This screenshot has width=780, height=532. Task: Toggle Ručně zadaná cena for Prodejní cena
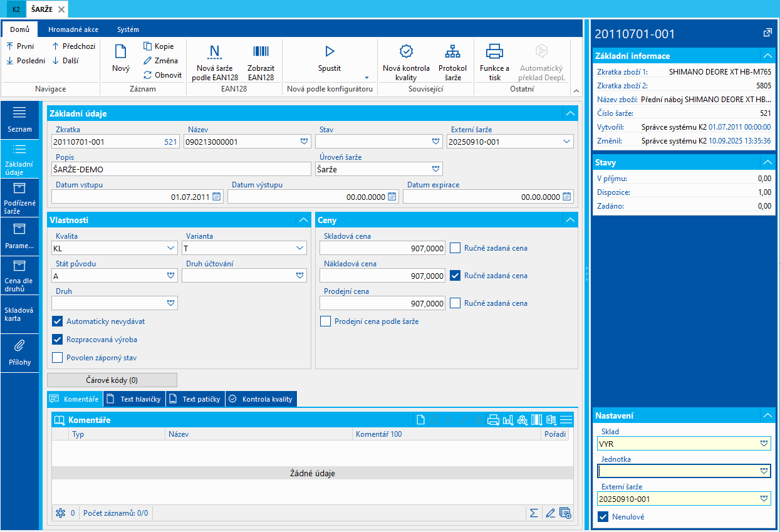(455, 303)
